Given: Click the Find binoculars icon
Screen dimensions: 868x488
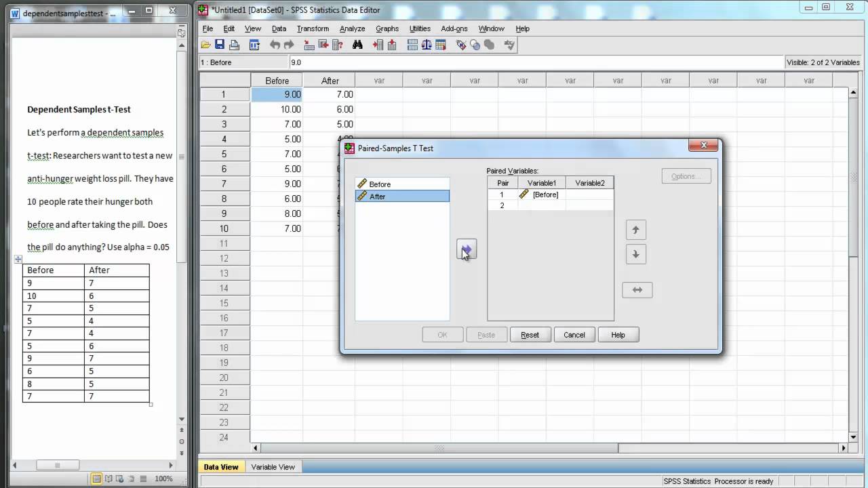Looking at the screenshot, I should (357, 45).
